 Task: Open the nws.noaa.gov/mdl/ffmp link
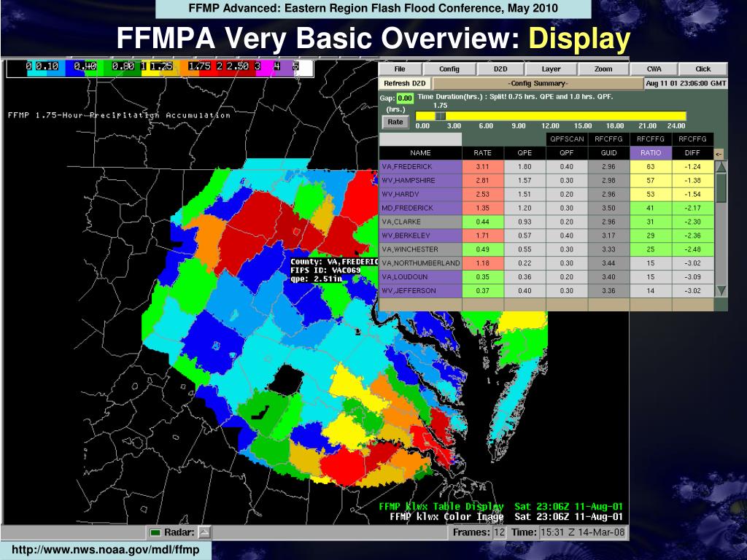[106, 550]
